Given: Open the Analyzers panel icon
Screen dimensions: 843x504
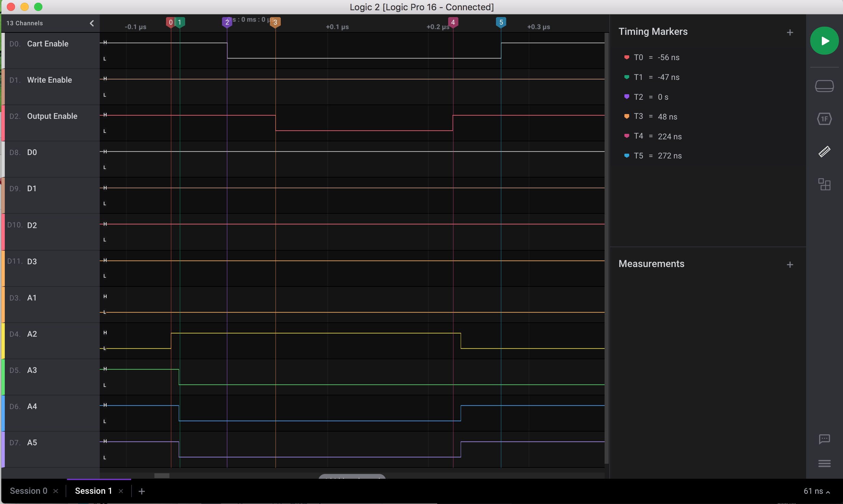Looking at the screenshot, I should pyautogui.click(x=824, y=119).
